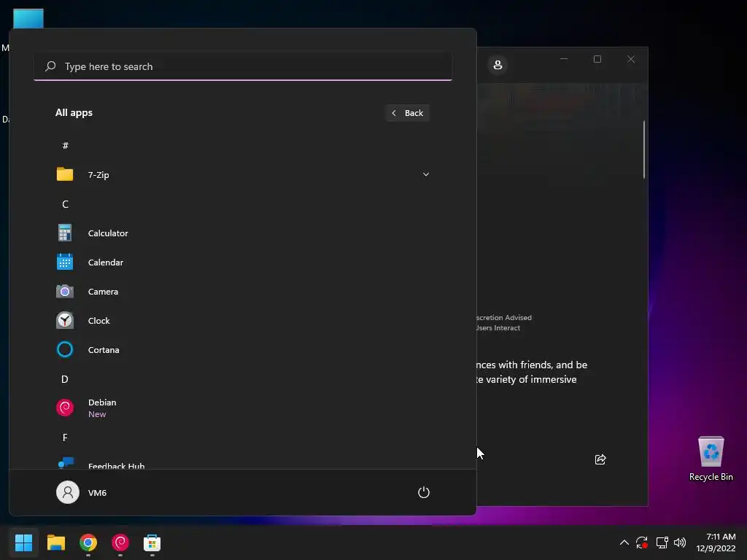Screen dimensions: 747x560
Task: Open File Explorer from the taskbar
Action: pos(55,542)
